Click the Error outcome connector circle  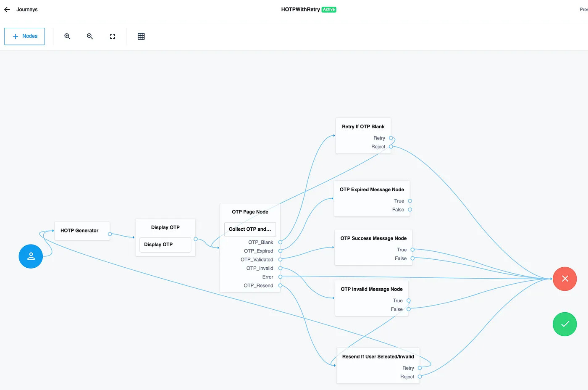point(280,277)
